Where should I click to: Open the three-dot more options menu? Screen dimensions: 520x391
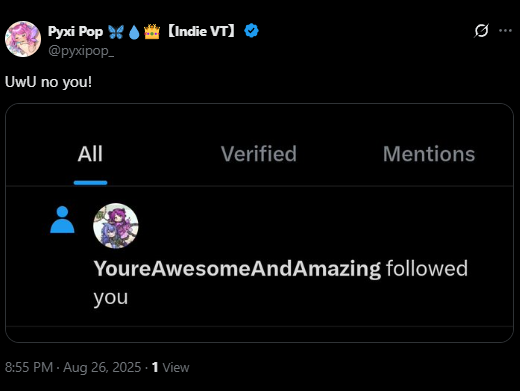tap(505, 31)
